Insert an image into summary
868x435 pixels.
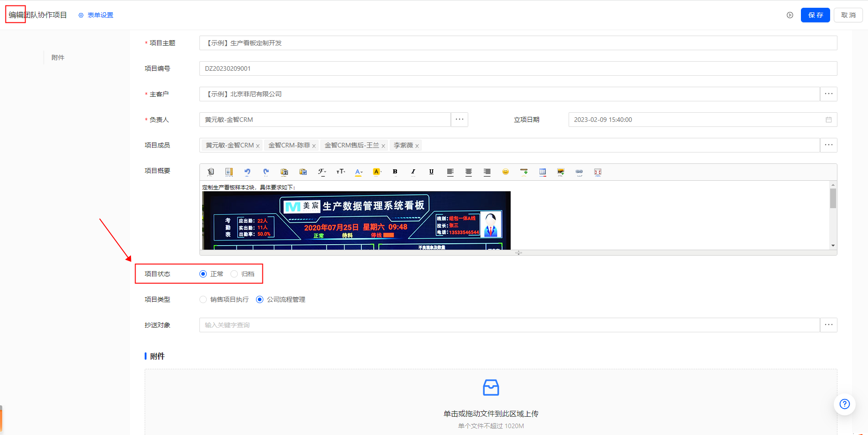(561, 172)
